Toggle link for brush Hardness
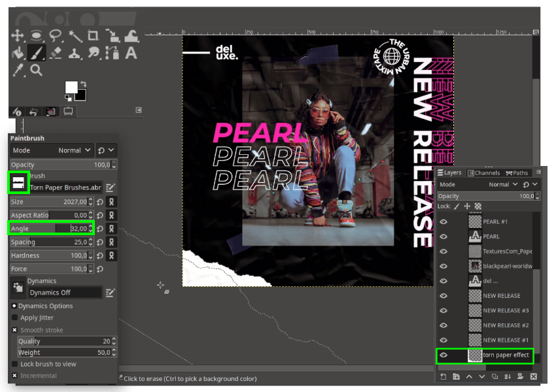The width and height of the screenshot is (556, 392). coord(111,255)
